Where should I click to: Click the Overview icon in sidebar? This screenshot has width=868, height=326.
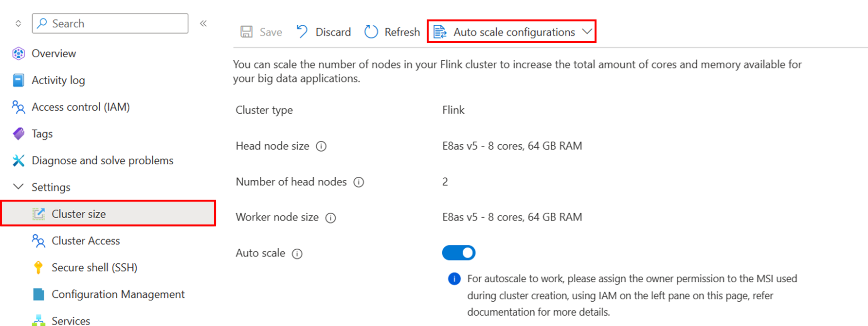tap(18, 53)
